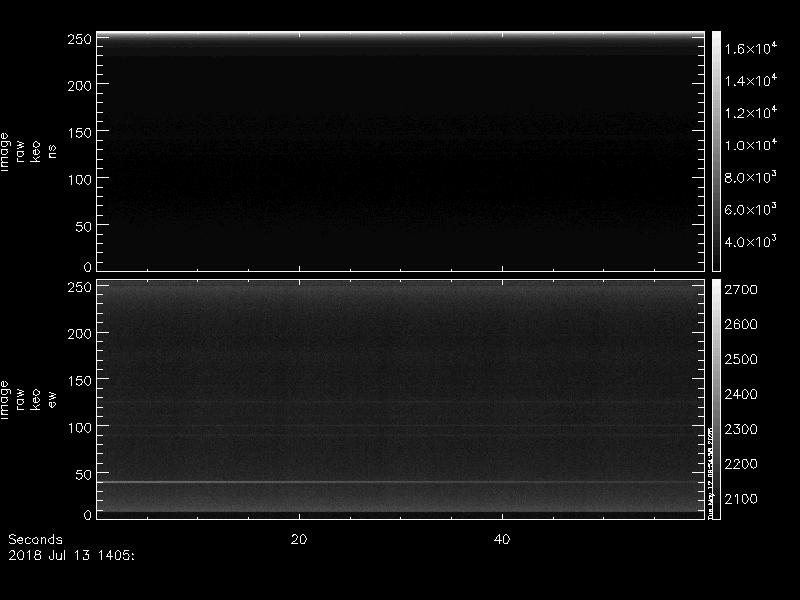
Task: Click the '50' y-axis label of ew panel
Action: pyautogui.click(x=84, y=474)
